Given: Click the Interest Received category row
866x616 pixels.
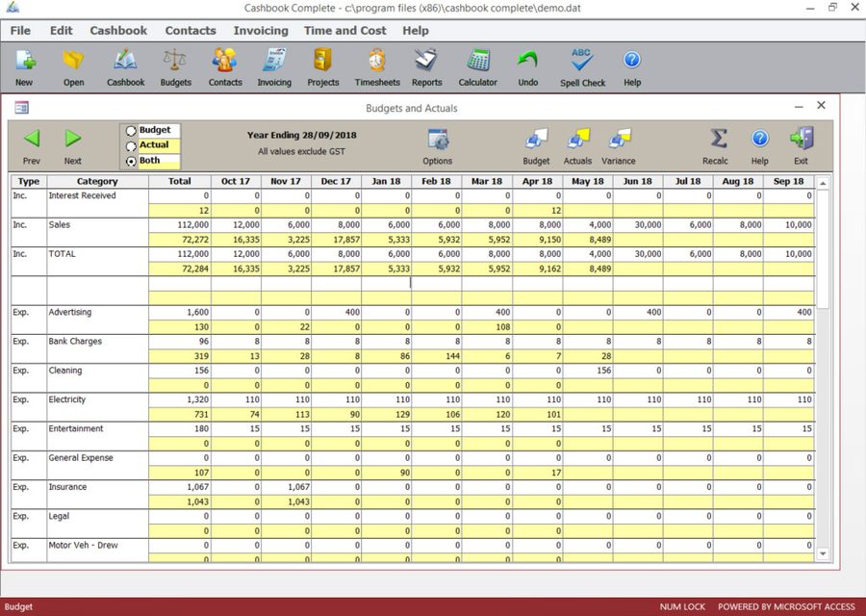Looking at the screenshot, I should tap(83, 195).
